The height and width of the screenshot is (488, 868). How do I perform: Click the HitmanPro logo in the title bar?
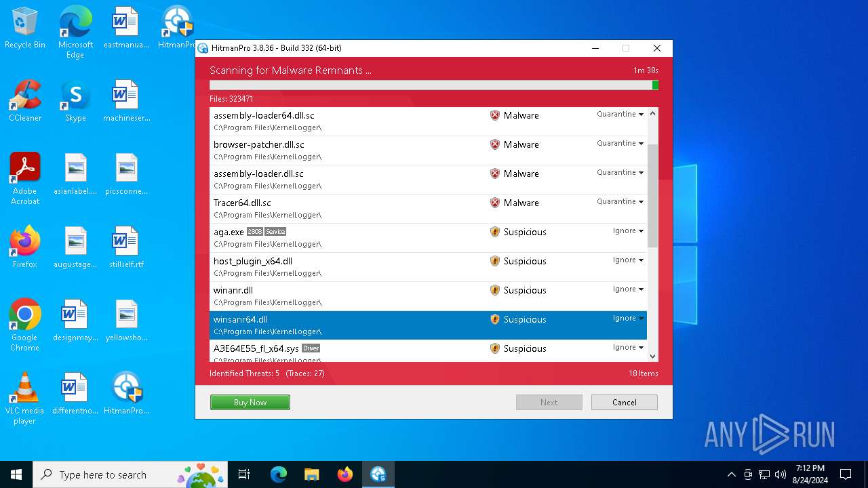[203, 48]
